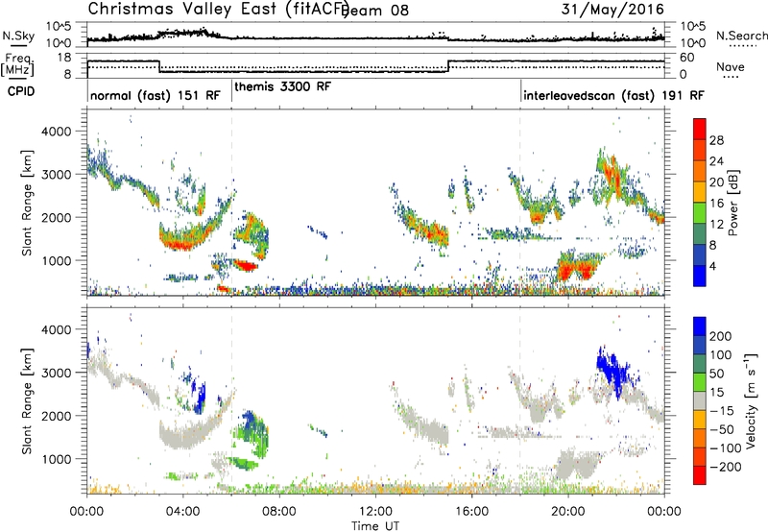Click the "Christmas Valley East (fitACF)" plot title
The height and width of the screenshot is (532, 768).
(x=219, y=9)
